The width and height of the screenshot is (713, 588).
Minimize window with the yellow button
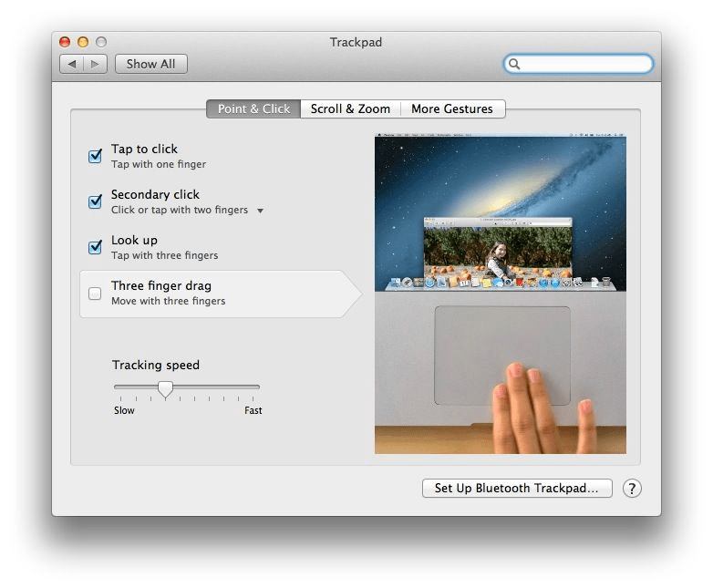pyautogui.click(x=83, y=42)
